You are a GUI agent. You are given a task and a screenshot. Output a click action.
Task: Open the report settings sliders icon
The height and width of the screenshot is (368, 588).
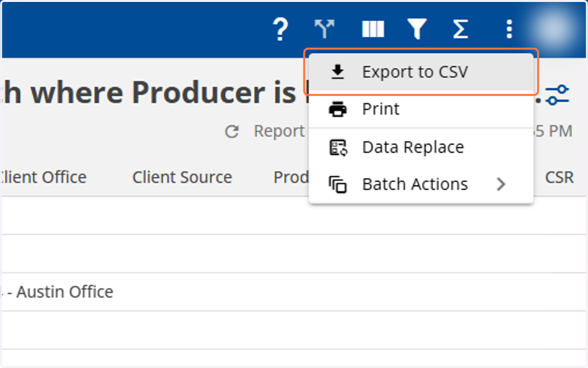coord(558,95)
